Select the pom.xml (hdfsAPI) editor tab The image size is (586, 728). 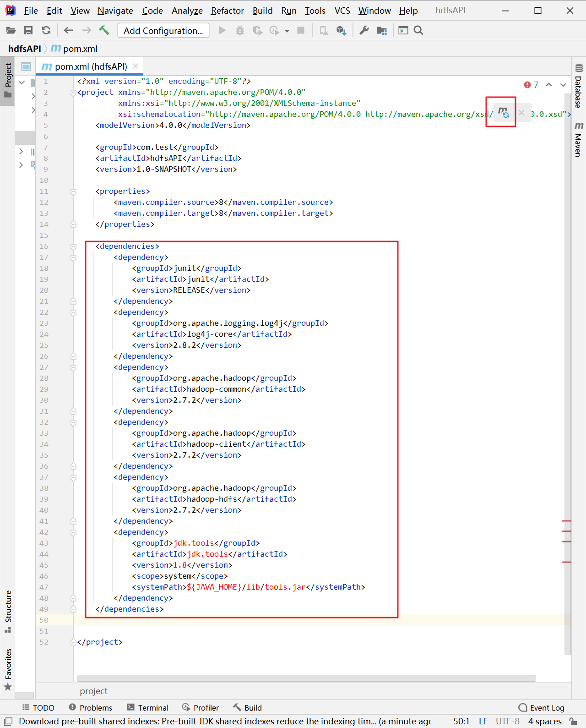tap(90, 66)
